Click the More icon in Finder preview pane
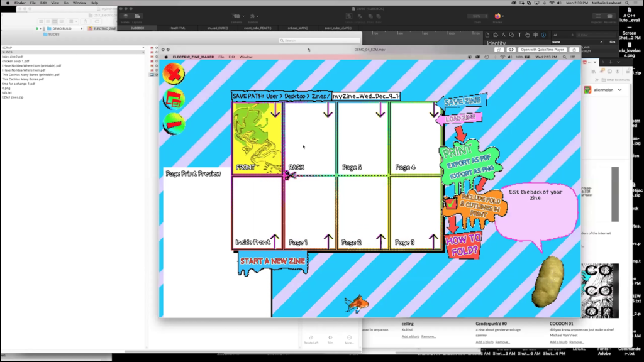 click(349, 337)
